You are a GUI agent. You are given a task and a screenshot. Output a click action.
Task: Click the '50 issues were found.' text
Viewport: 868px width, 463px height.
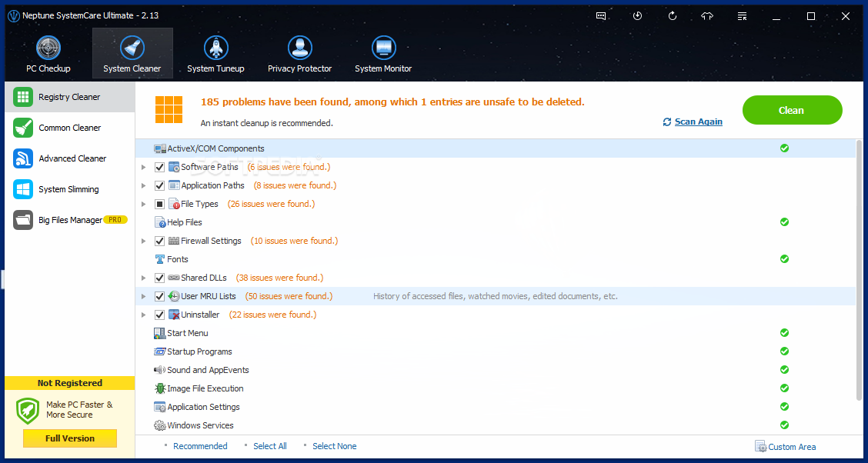pyautogui.click(x=289, y=297)
